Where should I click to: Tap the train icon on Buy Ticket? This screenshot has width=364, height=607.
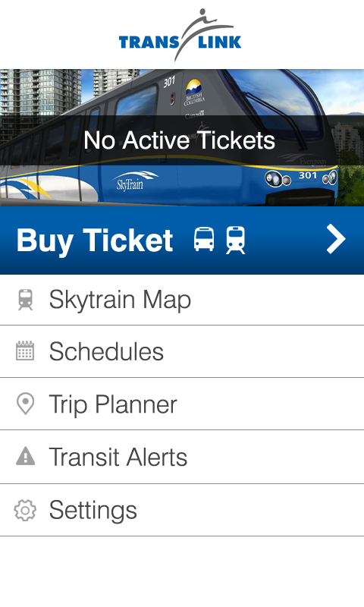[x=236, y=240]
